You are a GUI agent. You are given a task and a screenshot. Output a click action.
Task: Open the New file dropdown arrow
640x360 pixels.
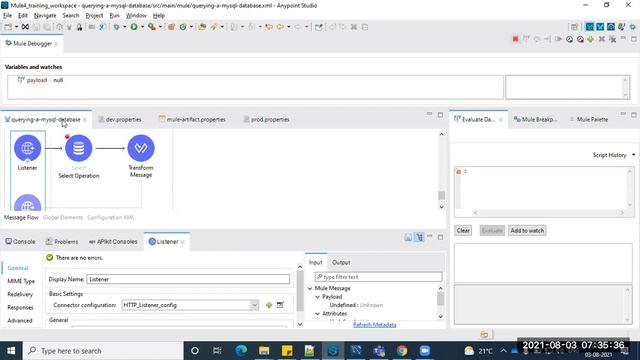click(16, 27)
